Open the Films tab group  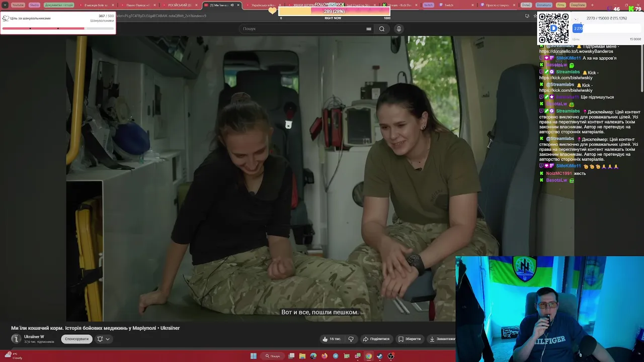(x=561, y=5)
